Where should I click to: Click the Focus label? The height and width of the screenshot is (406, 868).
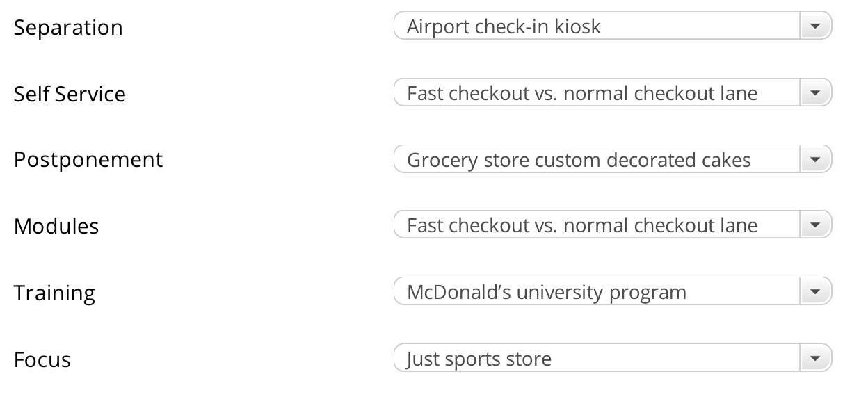tap(40, 359)
